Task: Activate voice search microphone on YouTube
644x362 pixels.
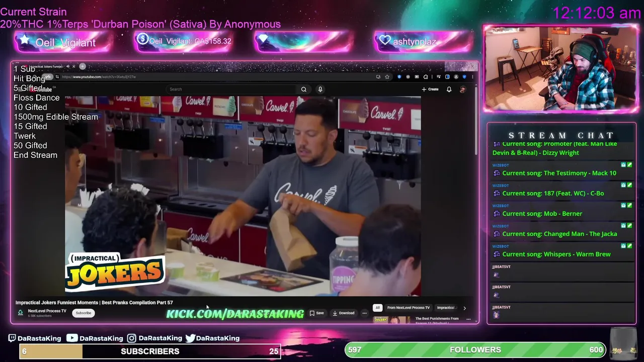Action: click(320, 89)
